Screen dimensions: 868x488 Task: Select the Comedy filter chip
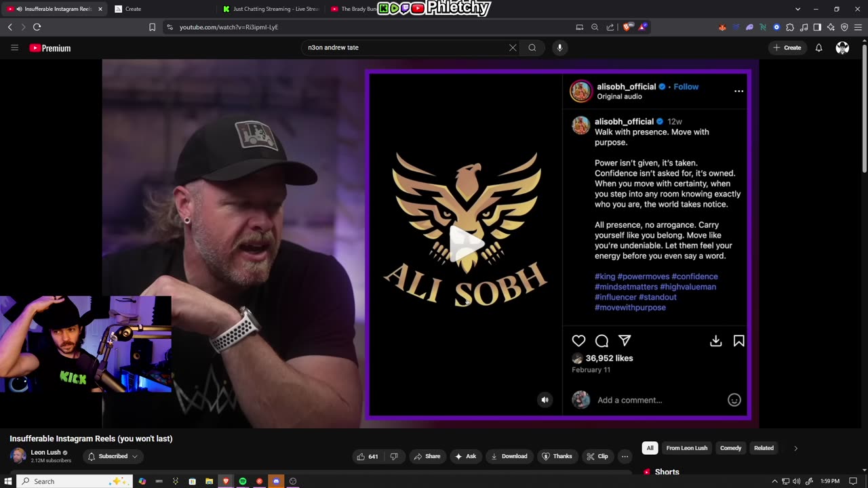tap(730, 448)
